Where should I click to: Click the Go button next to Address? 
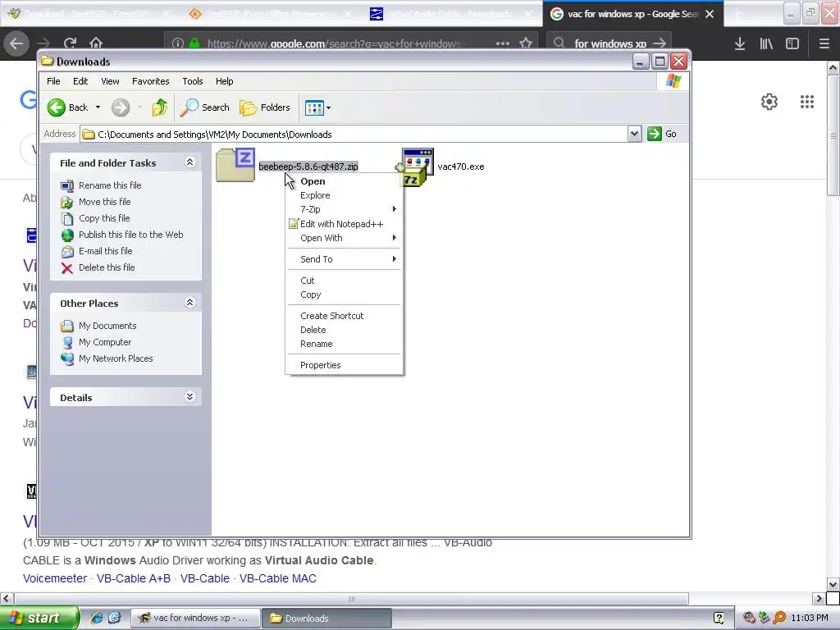pyautogui.click(x=663, y=134)
